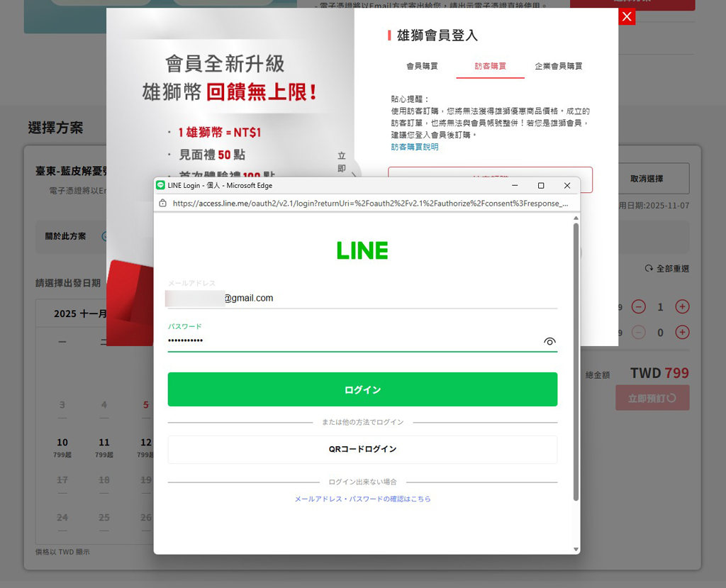Open メールアドレス・パスワードの確認はこちら link

pyautogui.click(x=362, y=499)
